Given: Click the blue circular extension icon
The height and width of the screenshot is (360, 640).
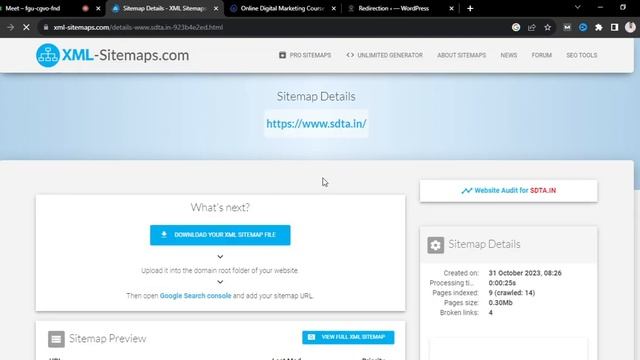Looking at the screenshot, I should point(583,27).
